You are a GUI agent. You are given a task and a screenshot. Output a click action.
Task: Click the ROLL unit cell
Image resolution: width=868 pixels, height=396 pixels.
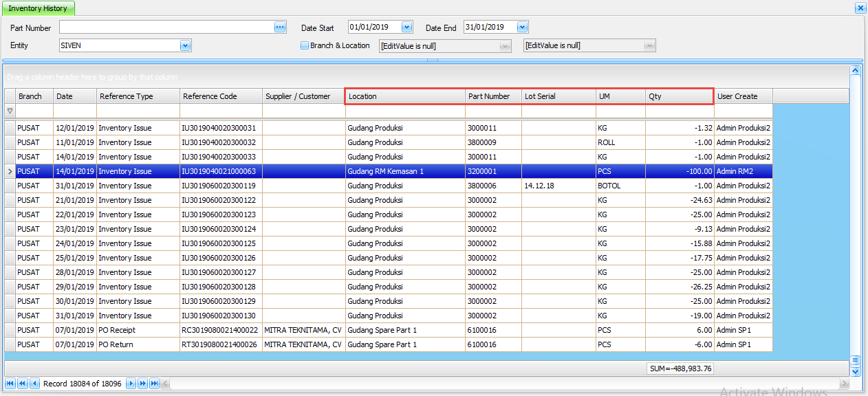pos(620,142)
